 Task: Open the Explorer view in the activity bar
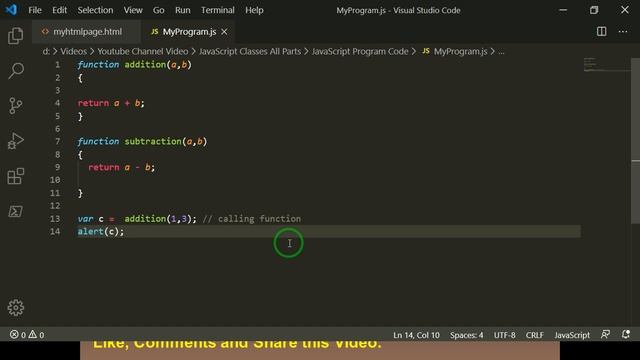point(16,36)
